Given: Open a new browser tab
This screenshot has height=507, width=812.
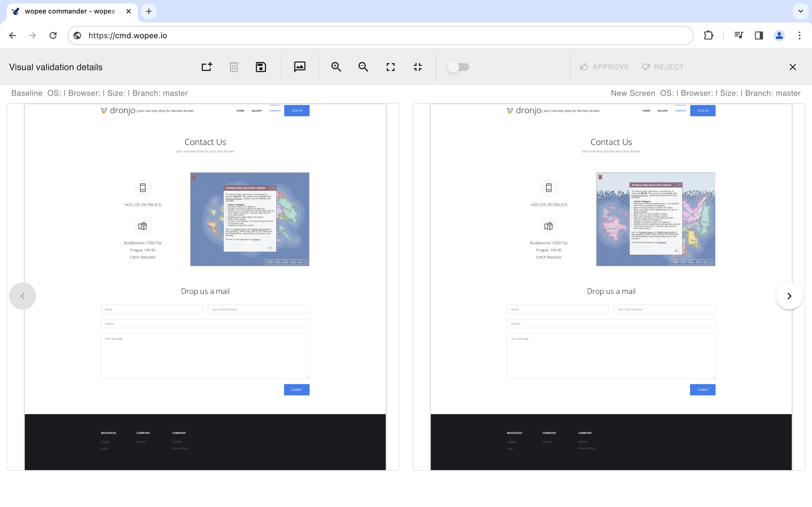Looking at the screenshot, I should click(149, 11).
